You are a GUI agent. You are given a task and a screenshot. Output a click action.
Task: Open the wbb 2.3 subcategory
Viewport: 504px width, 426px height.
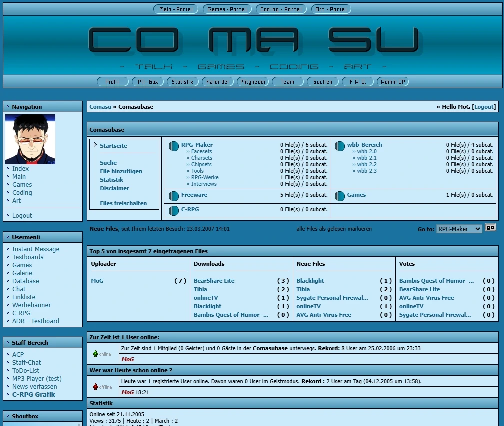(x=367, y=171)
